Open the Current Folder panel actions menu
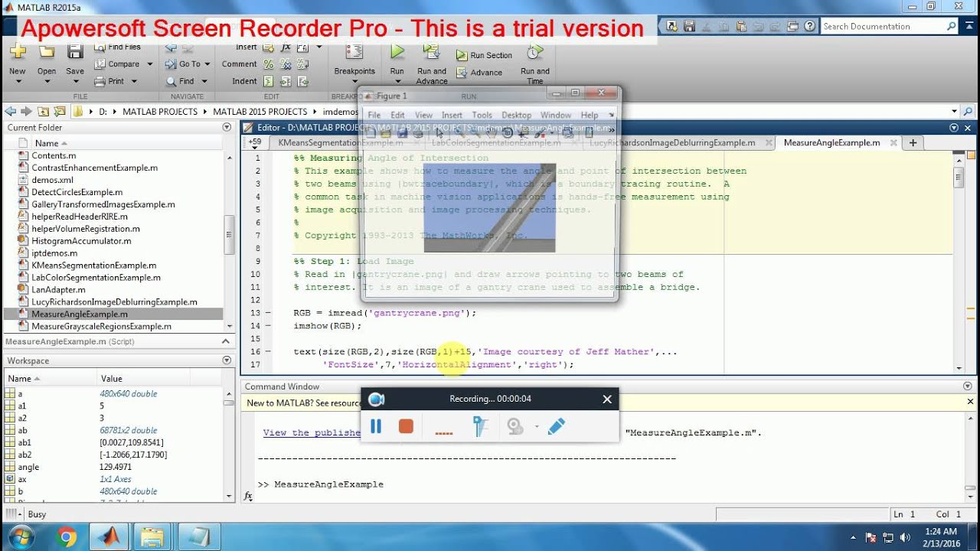 click(x=227, y=127)
